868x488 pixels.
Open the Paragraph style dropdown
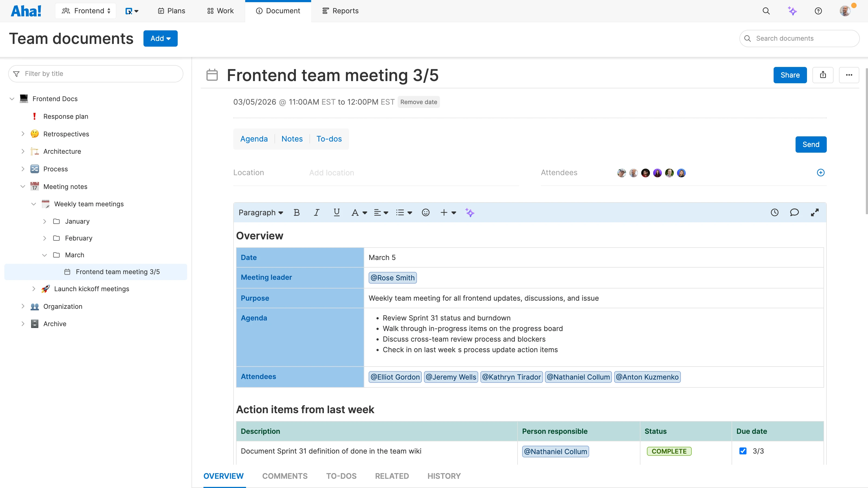click(260, 213)
